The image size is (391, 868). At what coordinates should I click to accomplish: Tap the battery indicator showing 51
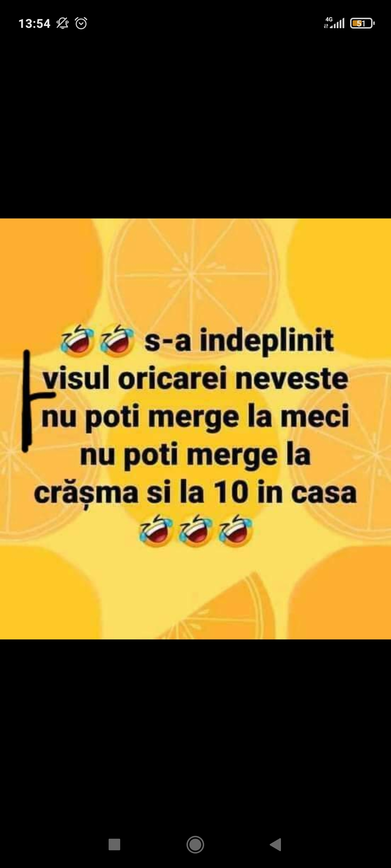coord(362,24)
